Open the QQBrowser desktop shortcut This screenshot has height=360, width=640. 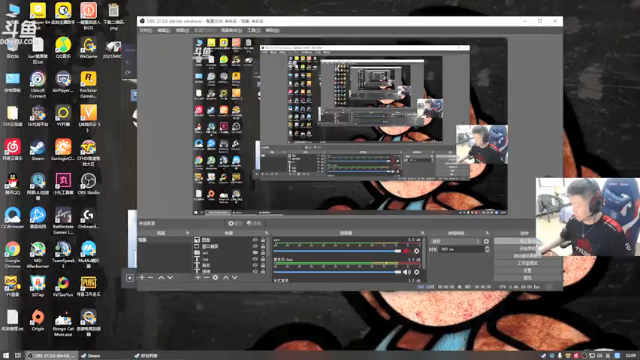tap(12, 218)
